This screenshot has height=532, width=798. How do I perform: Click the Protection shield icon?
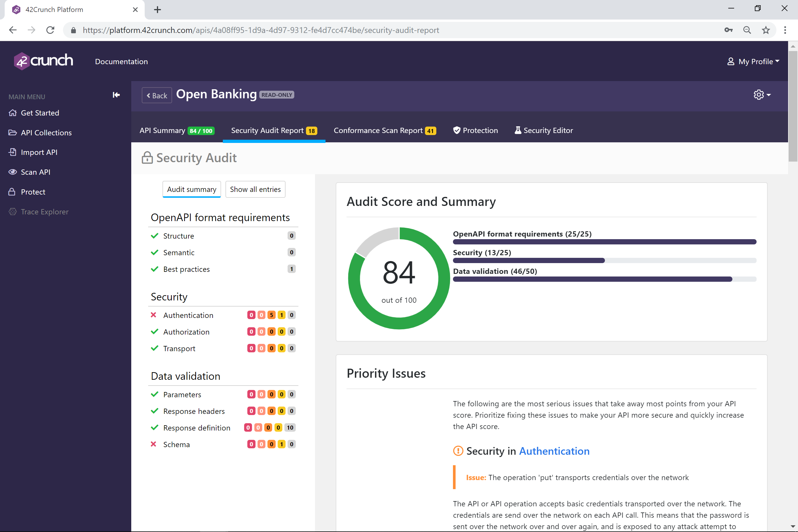(457, 130)
